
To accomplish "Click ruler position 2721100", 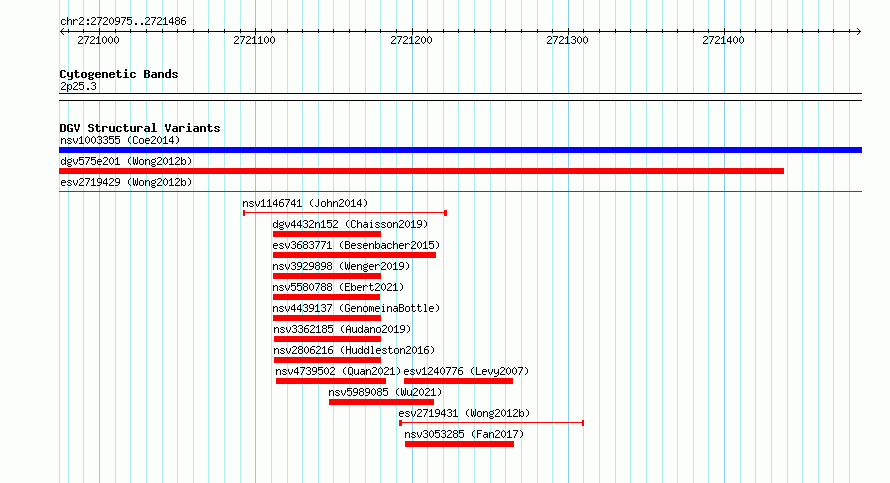I will (254, 40).
